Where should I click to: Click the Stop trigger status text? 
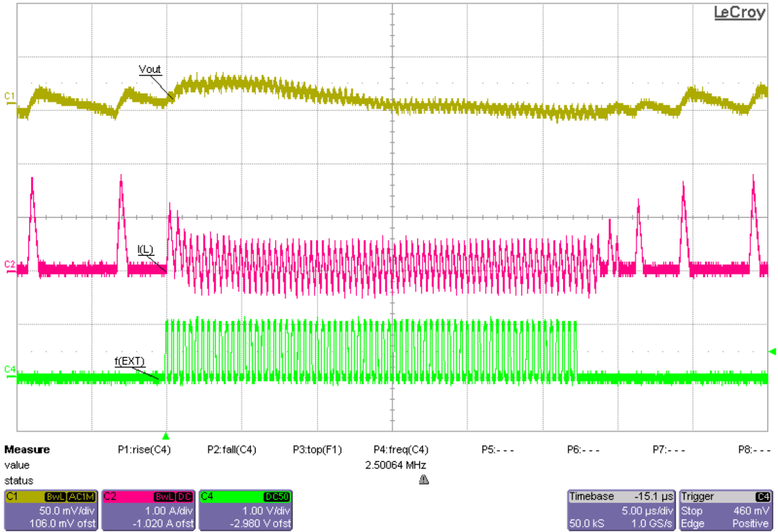coord(693,511)
